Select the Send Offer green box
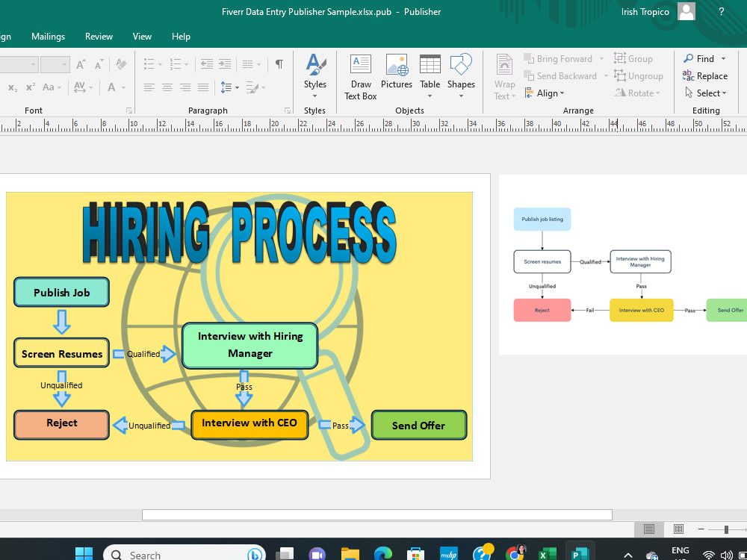 click(419, 426)
